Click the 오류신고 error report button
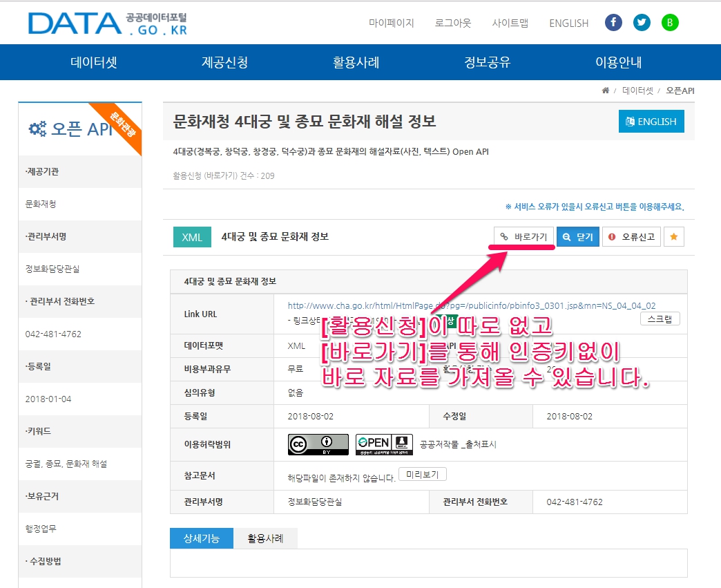This screenshot has width=721, height=588. [631, 236]
